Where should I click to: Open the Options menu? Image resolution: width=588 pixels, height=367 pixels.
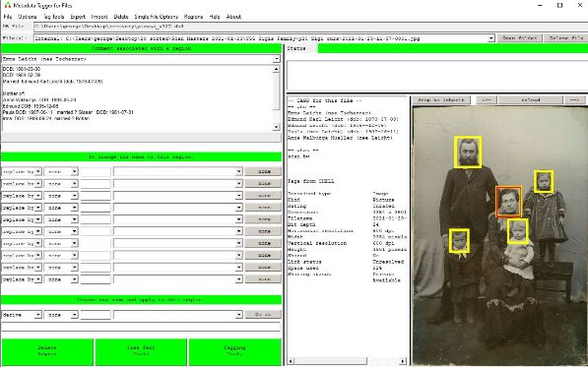pyautogui.click(x=28, y=17)
